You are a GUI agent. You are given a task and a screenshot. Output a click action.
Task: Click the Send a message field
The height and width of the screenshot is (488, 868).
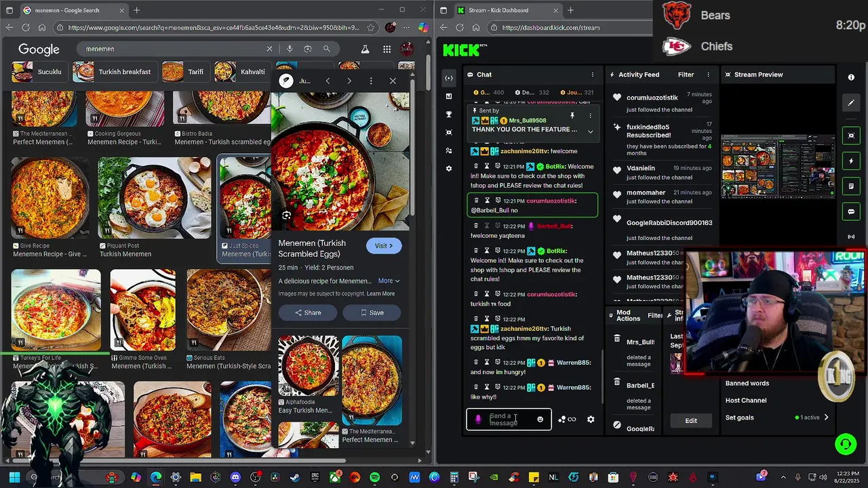click(509, 420)
